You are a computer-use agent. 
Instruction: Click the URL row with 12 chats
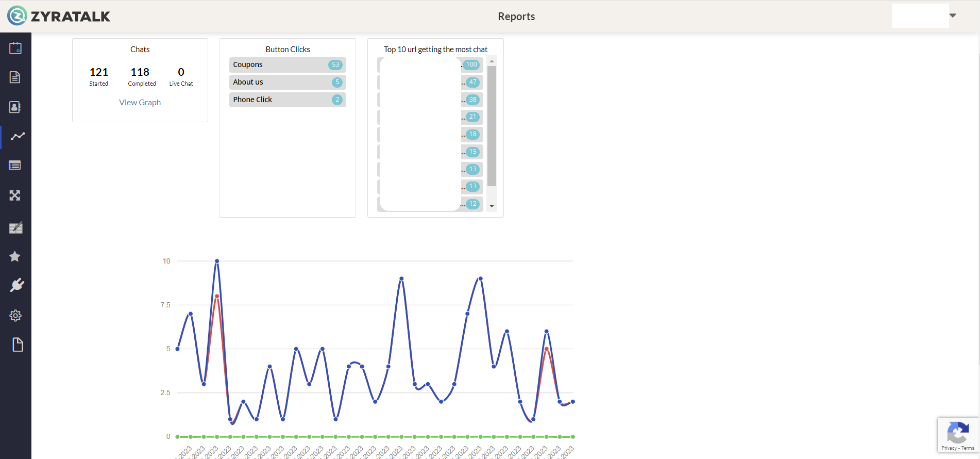coord(430,204)
